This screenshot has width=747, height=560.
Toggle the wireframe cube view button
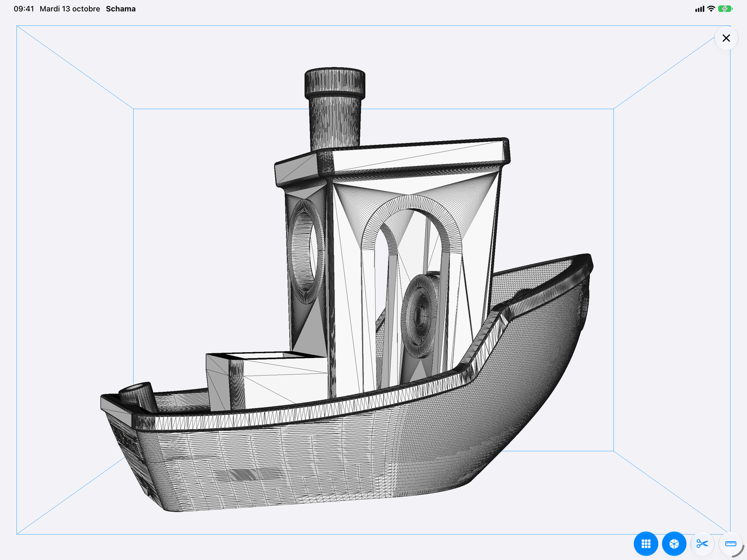674,544
